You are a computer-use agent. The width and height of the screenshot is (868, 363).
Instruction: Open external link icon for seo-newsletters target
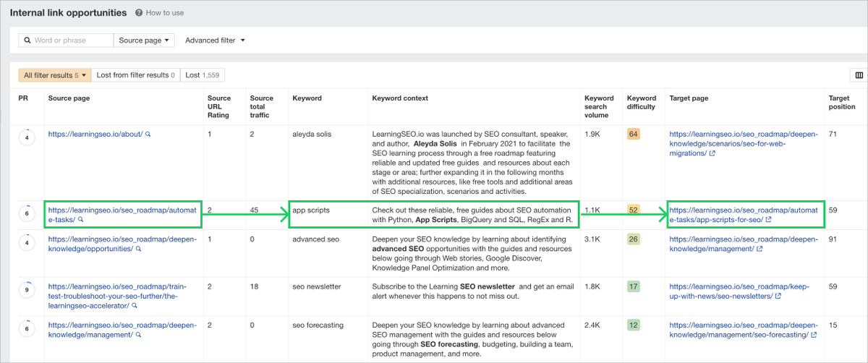(x=777, y=296)
